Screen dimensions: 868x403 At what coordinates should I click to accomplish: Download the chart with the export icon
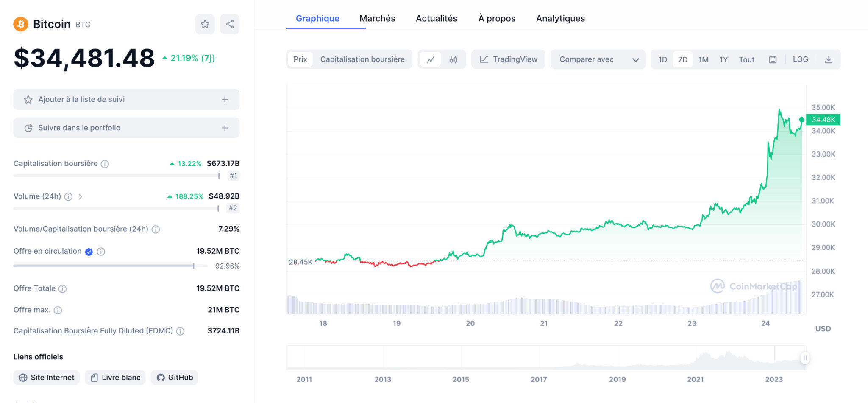(829, 59)
